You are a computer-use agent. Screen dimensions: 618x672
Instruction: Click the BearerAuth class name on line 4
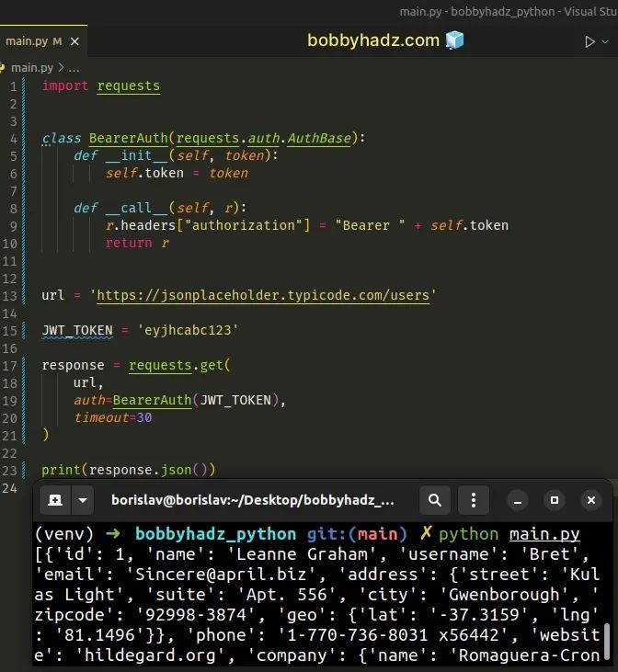tap(128, 138)
